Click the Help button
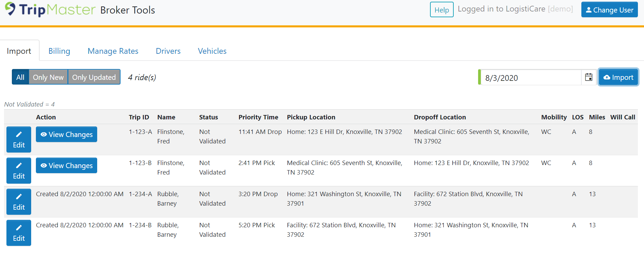This screenshot has height=255, width=644. 442,9
